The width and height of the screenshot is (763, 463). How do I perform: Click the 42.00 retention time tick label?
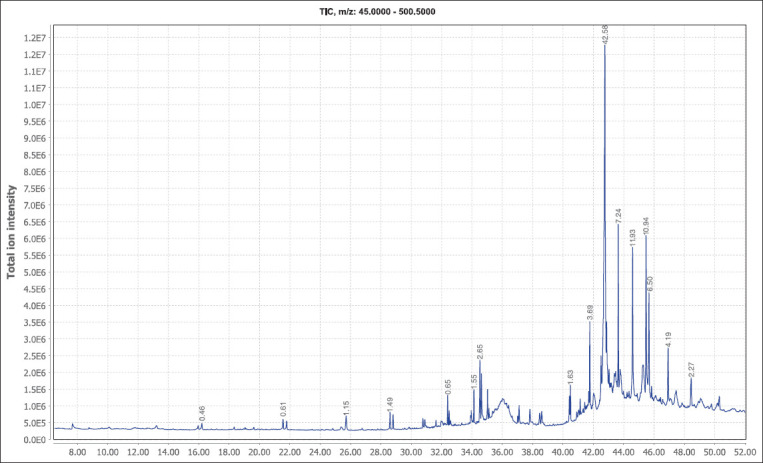(593, 451)
